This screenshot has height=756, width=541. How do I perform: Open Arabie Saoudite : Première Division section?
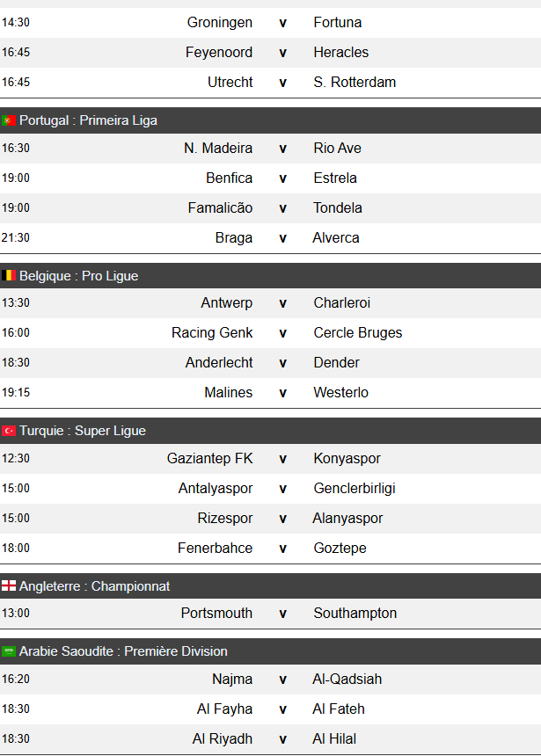(x=123, y=651)
